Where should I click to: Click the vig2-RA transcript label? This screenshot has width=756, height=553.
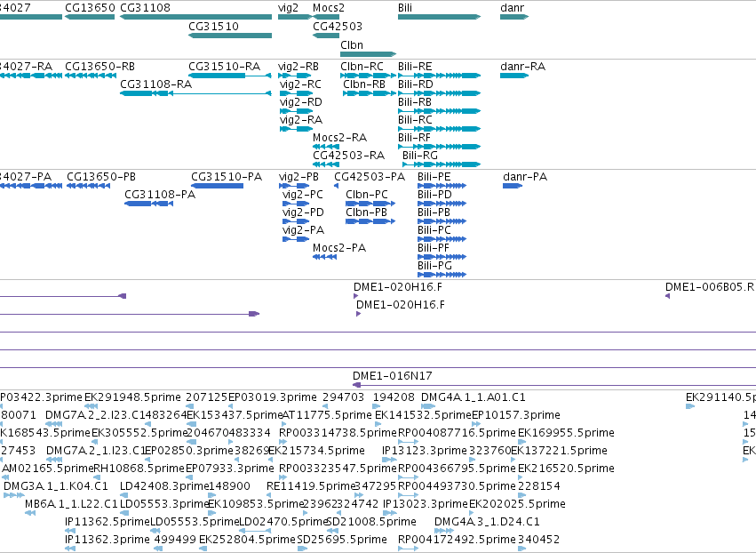pos(301,120)
